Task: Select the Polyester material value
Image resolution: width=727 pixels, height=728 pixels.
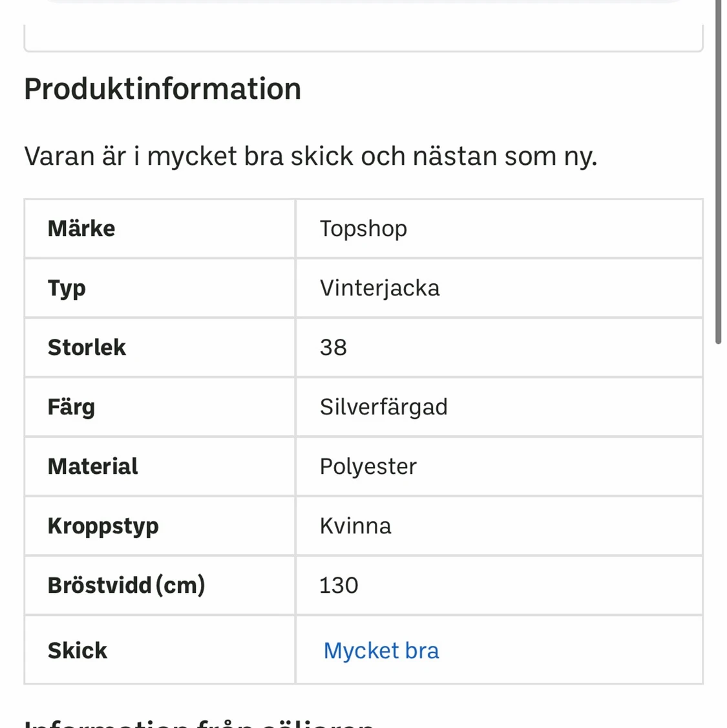Action: 368,466
